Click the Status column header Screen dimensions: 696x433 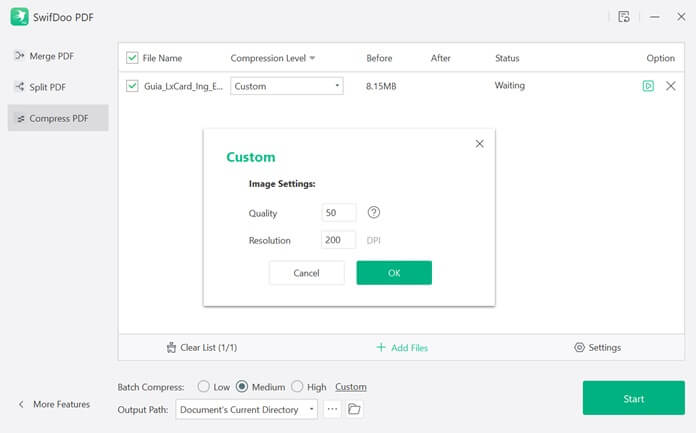507,58
